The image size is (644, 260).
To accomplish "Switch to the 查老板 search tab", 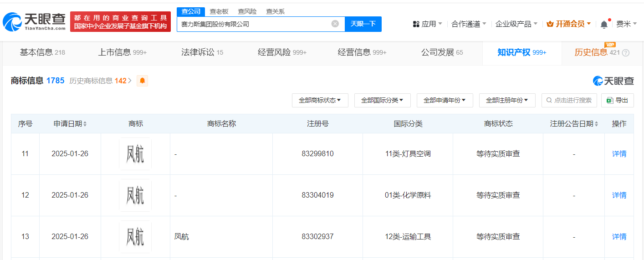I will pos(219,11).
